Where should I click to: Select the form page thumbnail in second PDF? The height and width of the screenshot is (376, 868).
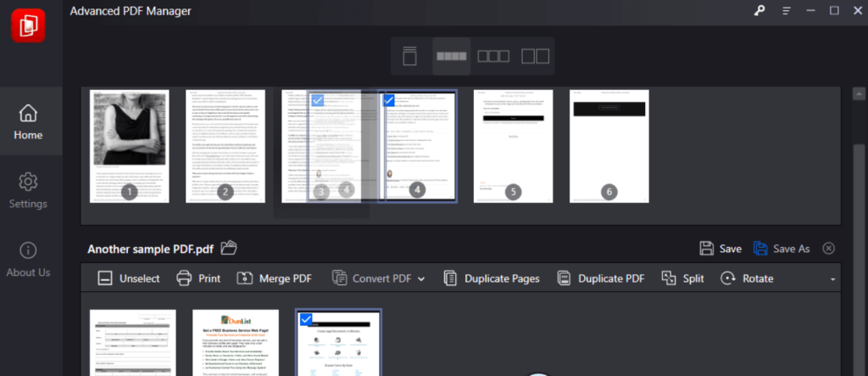[133, 343]
